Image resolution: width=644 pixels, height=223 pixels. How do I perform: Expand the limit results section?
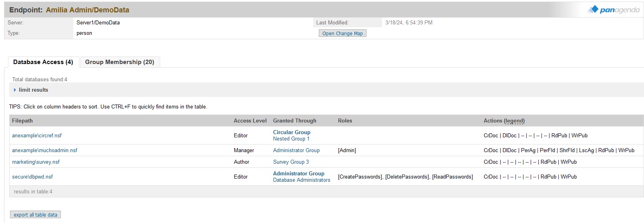[31, 90]
